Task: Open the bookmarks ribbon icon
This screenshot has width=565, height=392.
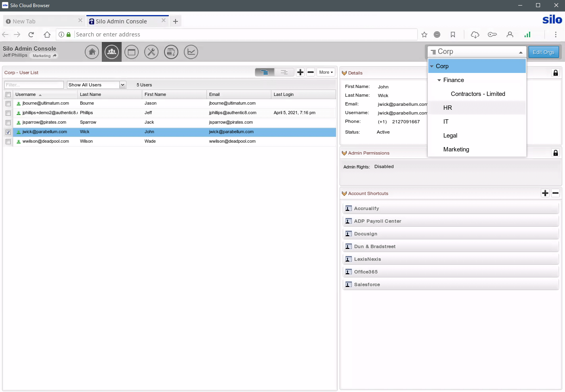Action: pyautogui.click(x=453, y=34)
